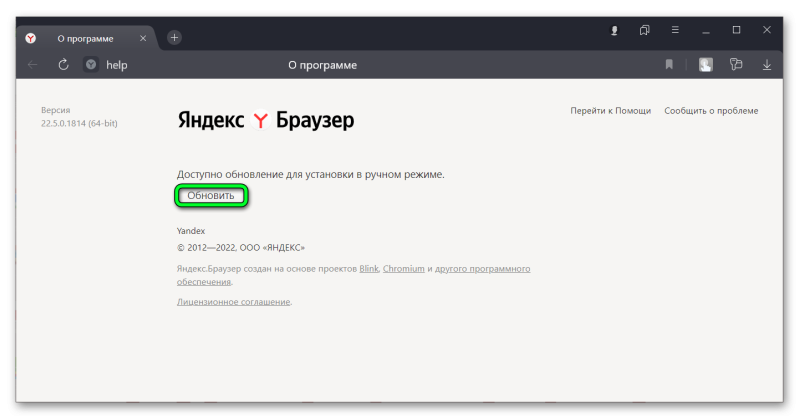Click the red Y Yandex logo
The height and width of the screenshot is (419, 800).
[260, 120]
